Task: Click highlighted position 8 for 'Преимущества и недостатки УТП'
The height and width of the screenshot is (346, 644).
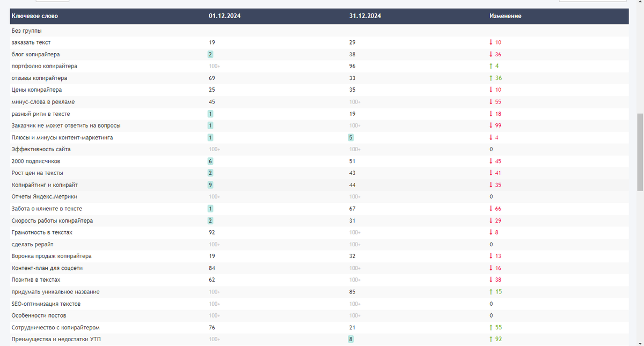Action: 351,339
